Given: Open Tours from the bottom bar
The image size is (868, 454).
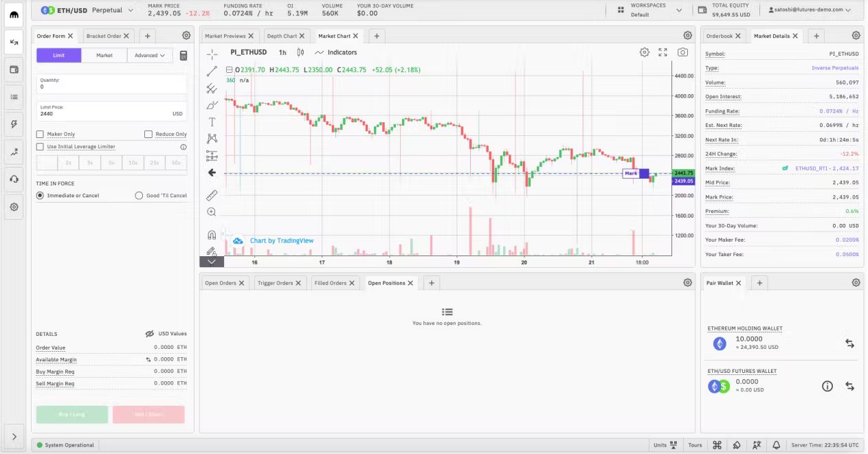Looking at the screenshot, I should point(695,445).
